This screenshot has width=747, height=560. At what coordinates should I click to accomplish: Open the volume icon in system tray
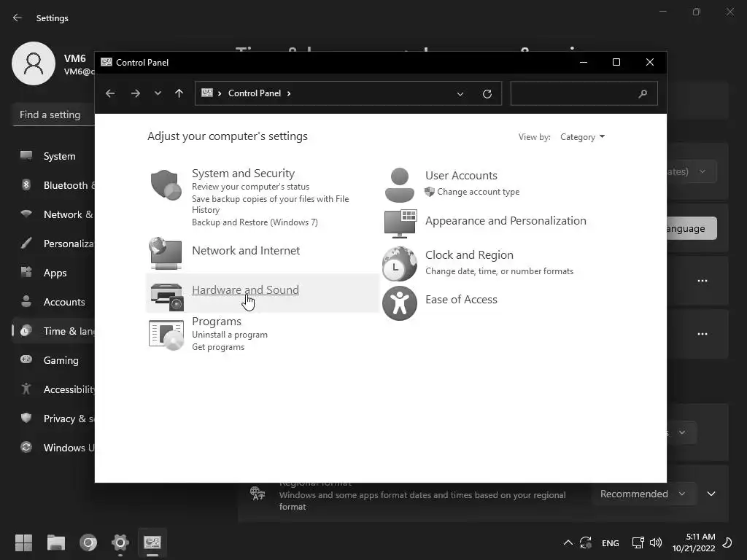click(656, 542)
